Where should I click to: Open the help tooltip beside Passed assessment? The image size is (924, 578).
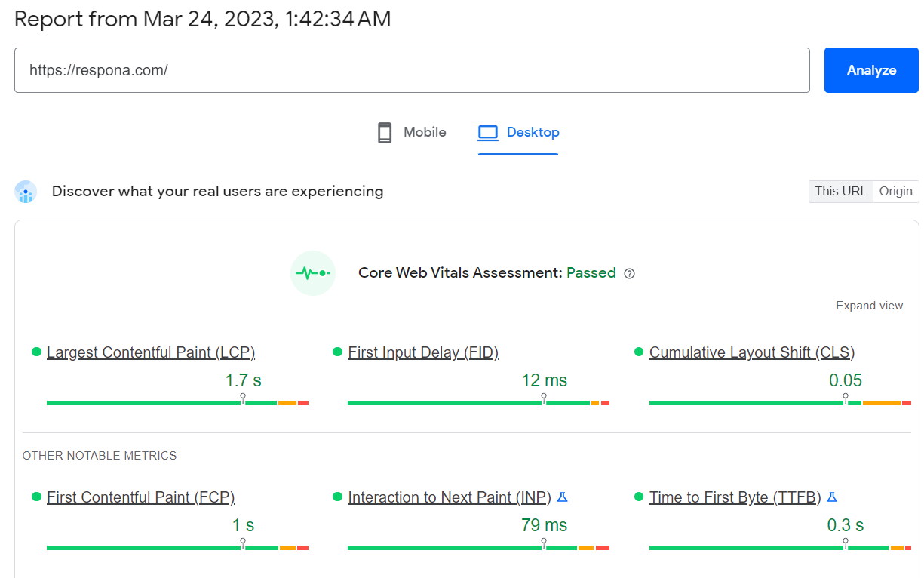click(629, 274)
